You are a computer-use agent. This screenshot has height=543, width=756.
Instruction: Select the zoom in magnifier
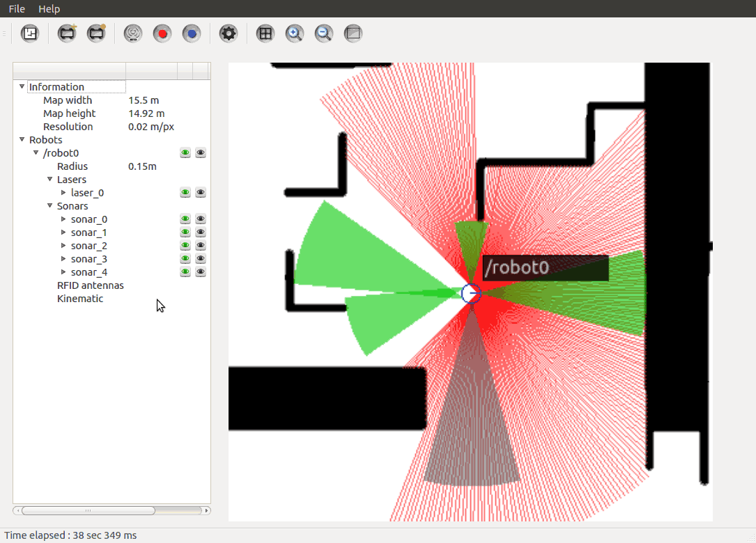[x=295, y=33]
